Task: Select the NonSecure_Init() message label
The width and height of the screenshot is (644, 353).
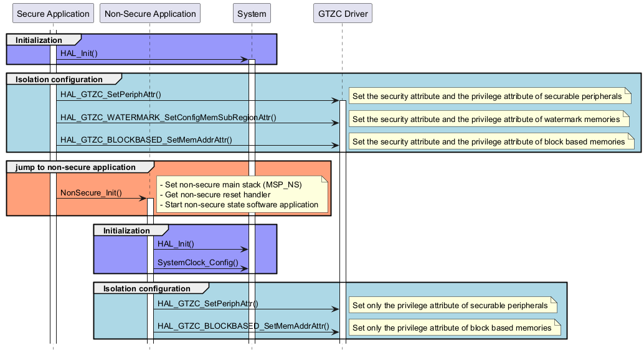Action: (91, 193)
